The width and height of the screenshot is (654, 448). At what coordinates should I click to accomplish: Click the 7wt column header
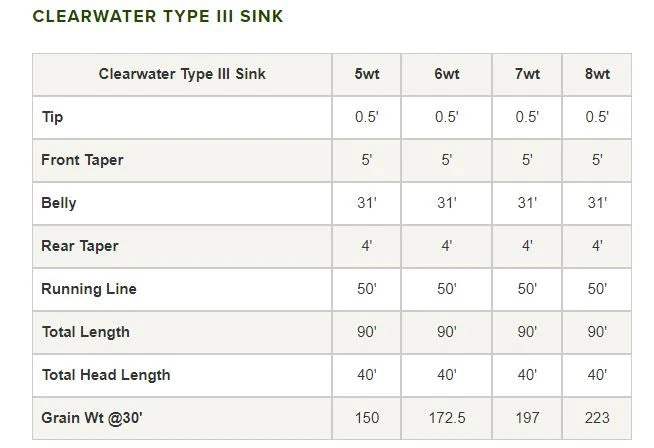(x=527, y=74)
